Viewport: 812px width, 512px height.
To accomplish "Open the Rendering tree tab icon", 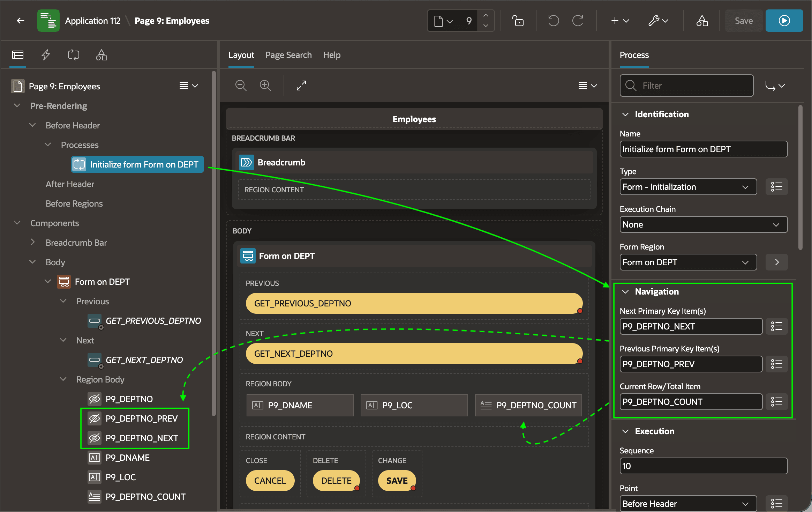I will [x=18, y=55].
